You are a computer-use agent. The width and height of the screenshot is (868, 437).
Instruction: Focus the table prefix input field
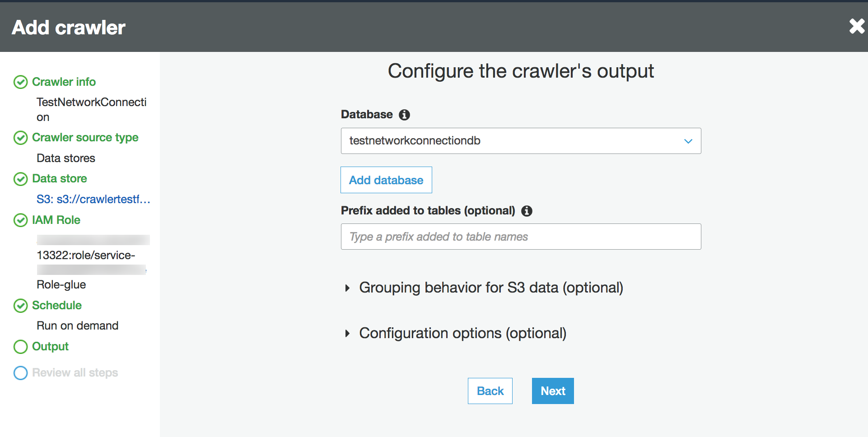coord(521,237)
